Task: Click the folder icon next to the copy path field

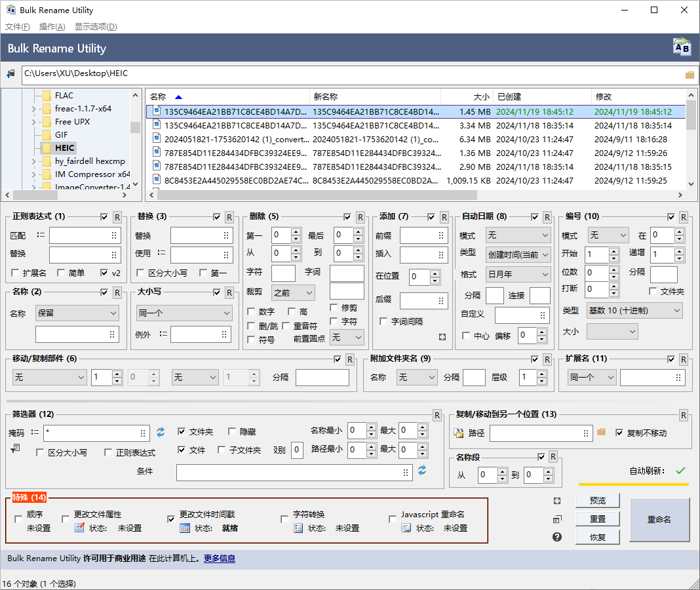Action: tap(602, 432)
